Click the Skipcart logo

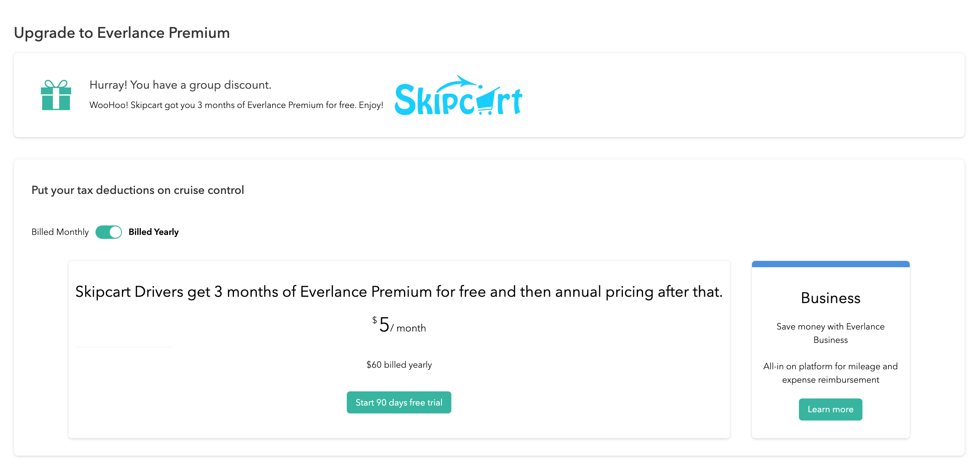click(x=458, y=96)
